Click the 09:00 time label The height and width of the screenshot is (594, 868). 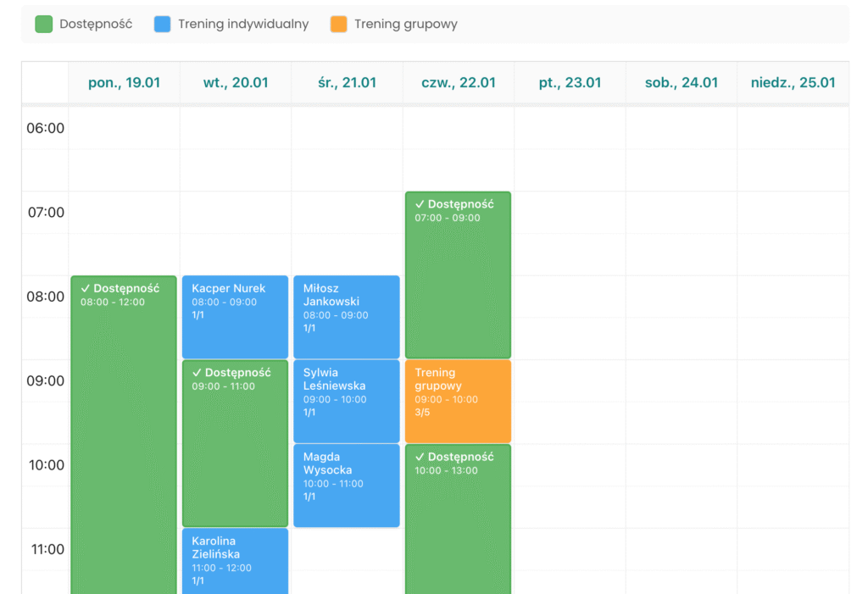click(46, 380)
